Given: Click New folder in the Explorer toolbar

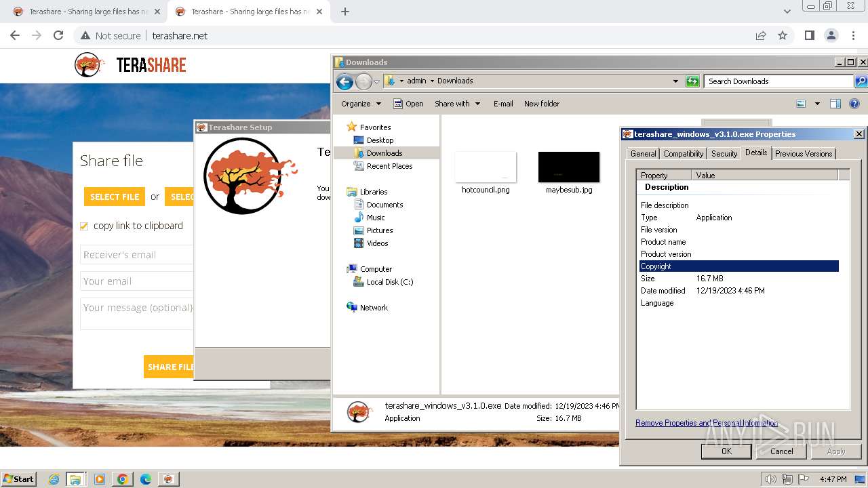Looking at the screenshot, I should 541,104.
